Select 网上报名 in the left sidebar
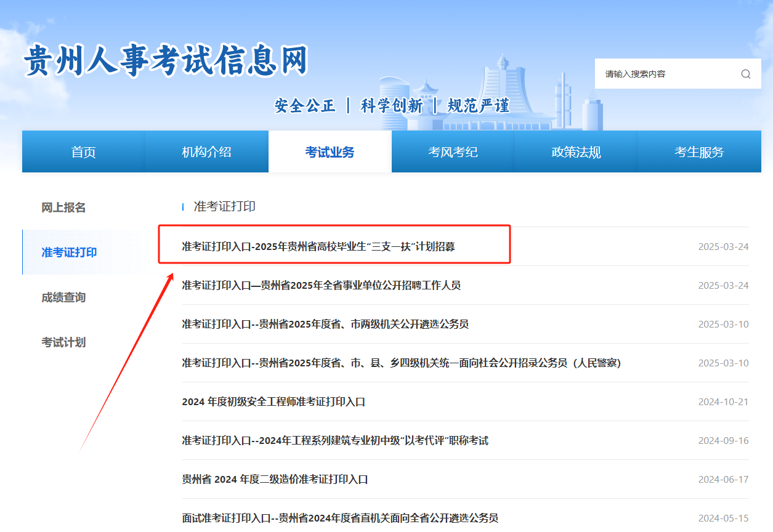The height and width of the screenshot is (532, 773). tap(63, 208)
